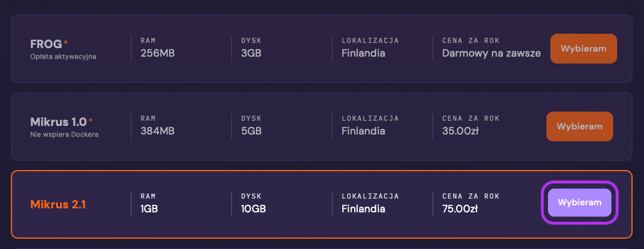
Task: Click the 1GB RAM value
Action: (x=149, y=209)
